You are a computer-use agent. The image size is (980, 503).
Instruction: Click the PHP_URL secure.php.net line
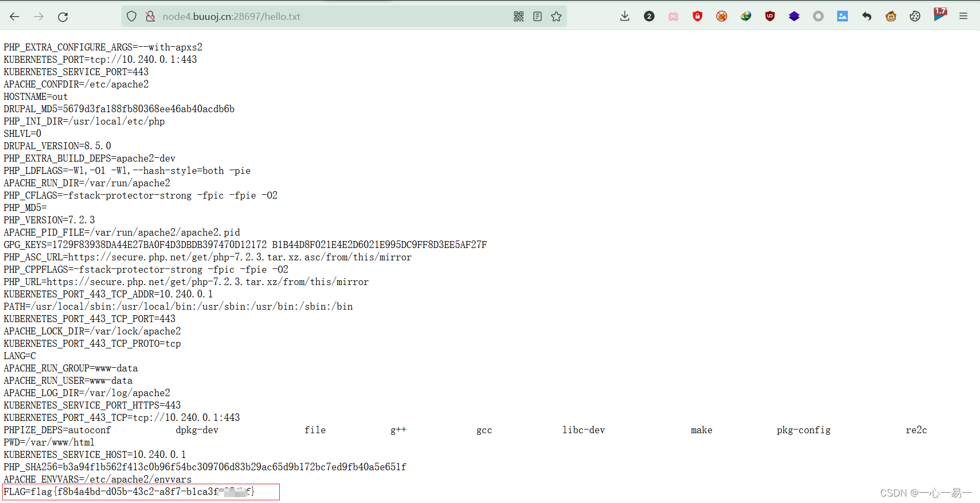(186, 282)
